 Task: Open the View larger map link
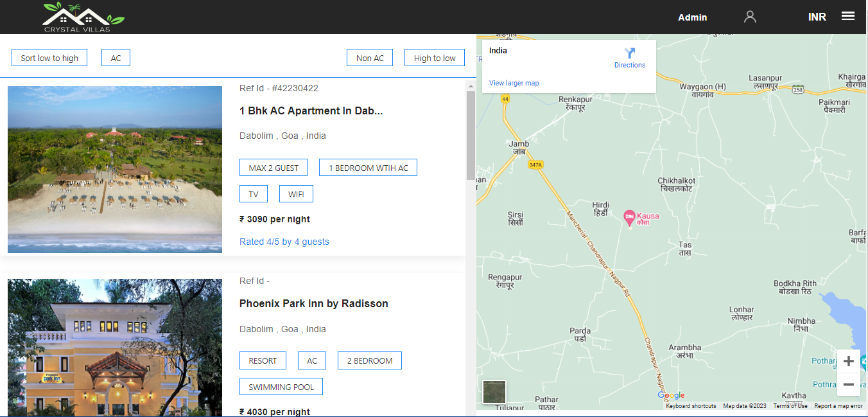pyautogui.click(x=513, y=83)
